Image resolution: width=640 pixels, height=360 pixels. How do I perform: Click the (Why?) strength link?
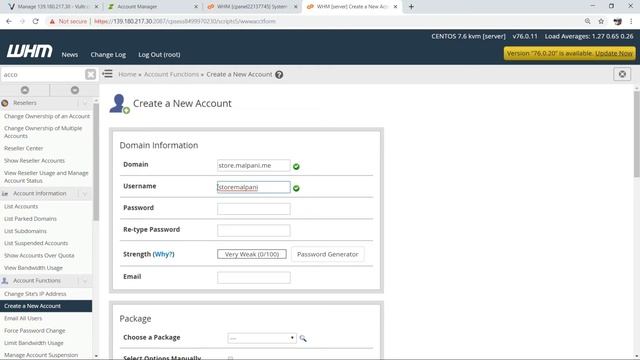click(163, 254)
